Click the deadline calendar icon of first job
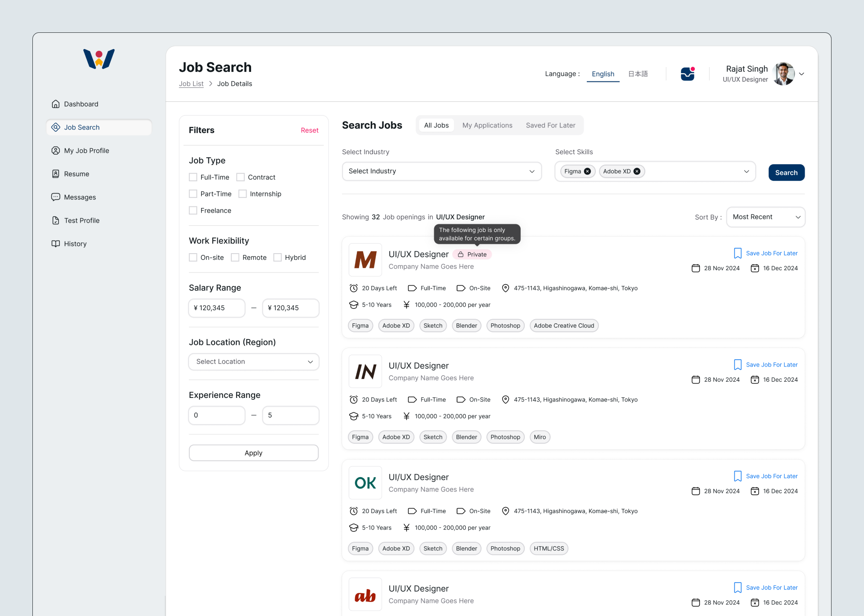 tap(755, 268)
